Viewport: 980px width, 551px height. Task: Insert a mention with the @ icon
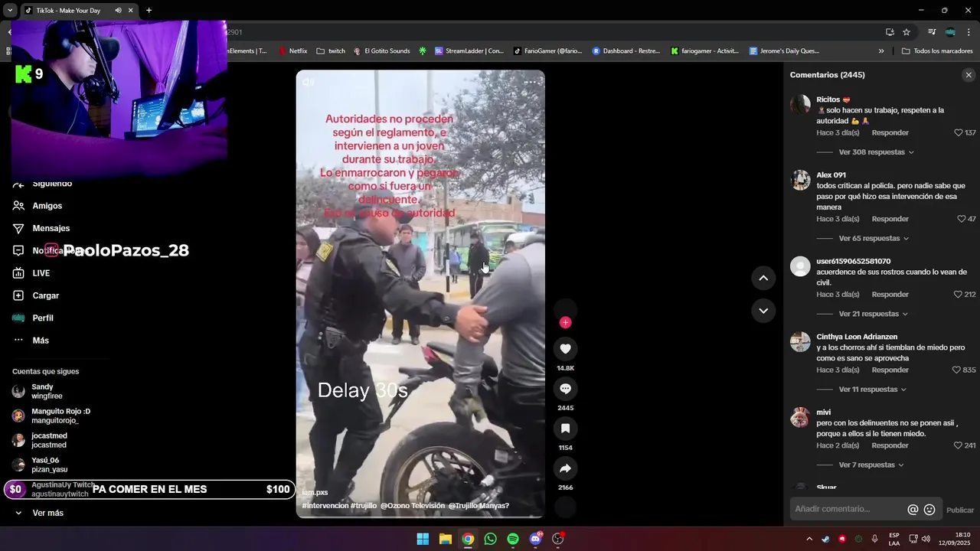coord(913,510)
